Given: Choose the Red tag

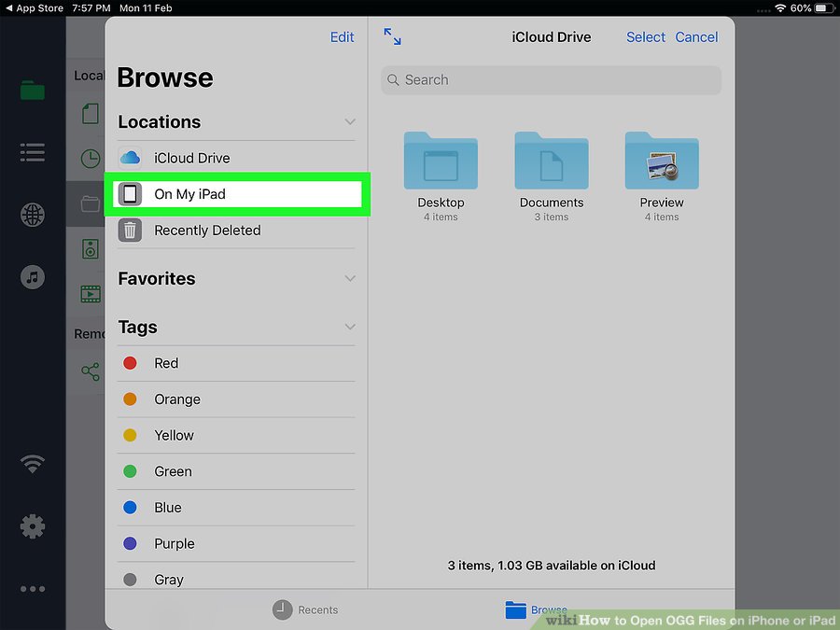Looking at the screenshot, I should pos(236,363).
